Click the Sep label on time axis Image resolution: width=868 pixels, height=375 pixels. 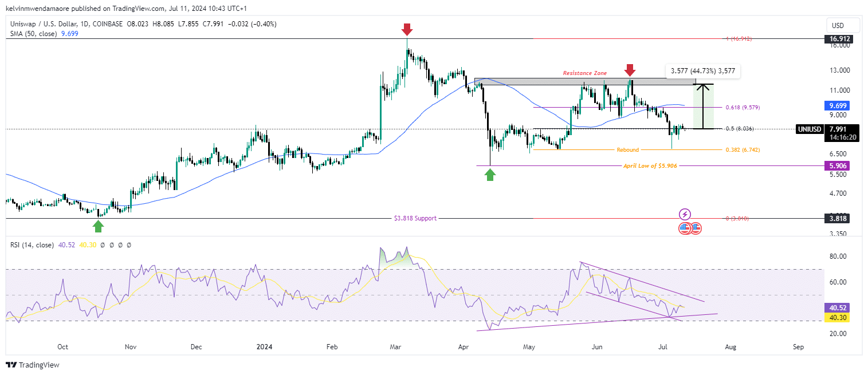point(799,347)
